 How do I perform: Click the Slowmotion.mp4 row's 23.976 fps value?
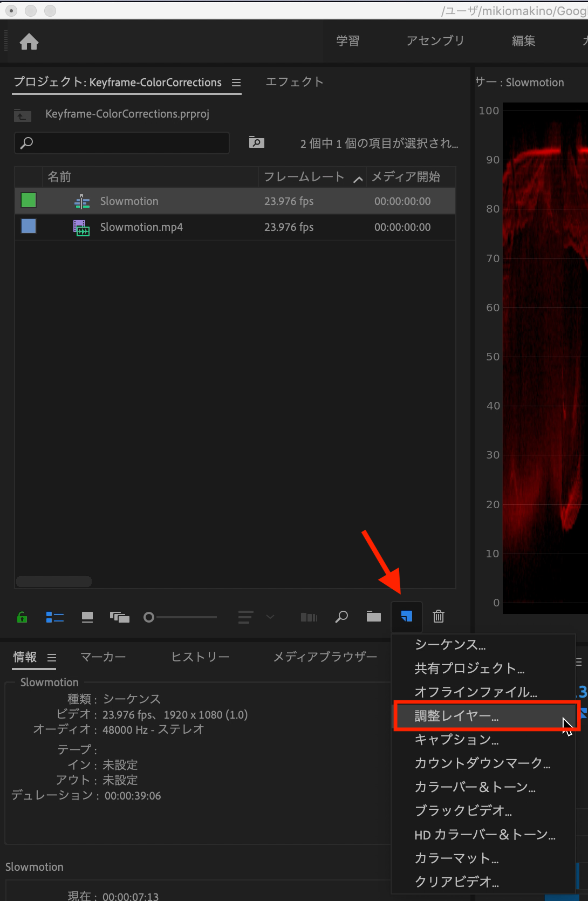[x=289, y=227]
